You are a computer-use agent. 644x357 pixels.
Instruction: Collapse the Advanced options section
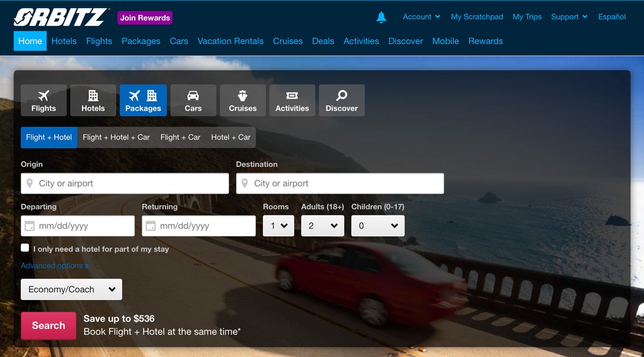click(55, 266)
